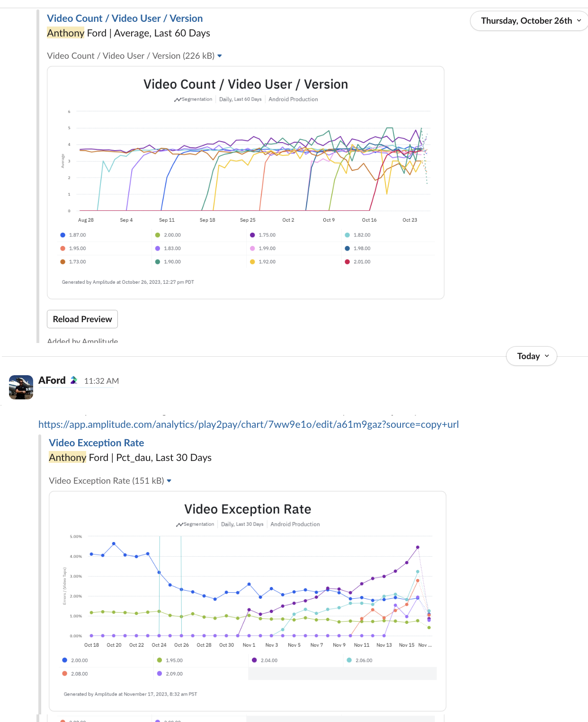Click the AFord username
This screenshot has height=722, width=588.
click(52, 380)
